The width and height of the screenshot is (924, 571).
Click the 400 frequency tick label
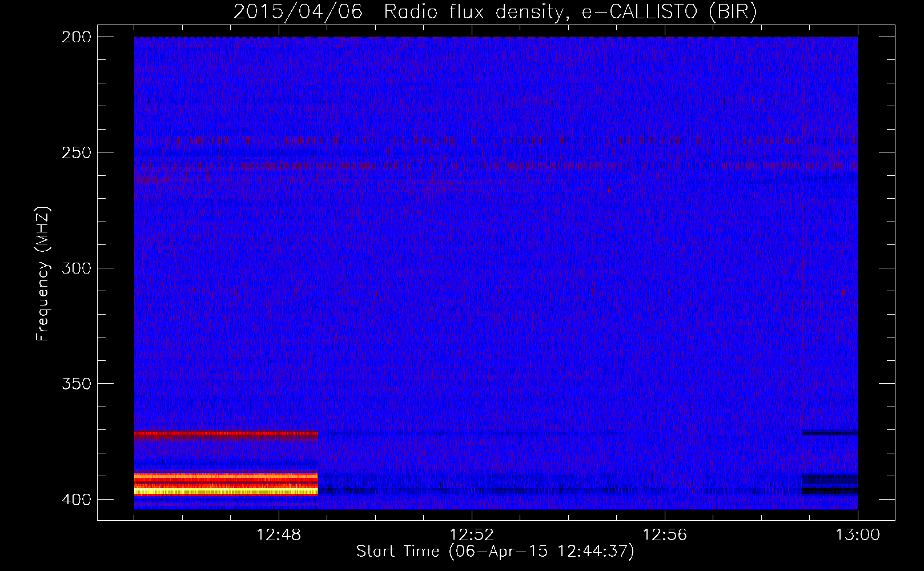tap(77, 499)
